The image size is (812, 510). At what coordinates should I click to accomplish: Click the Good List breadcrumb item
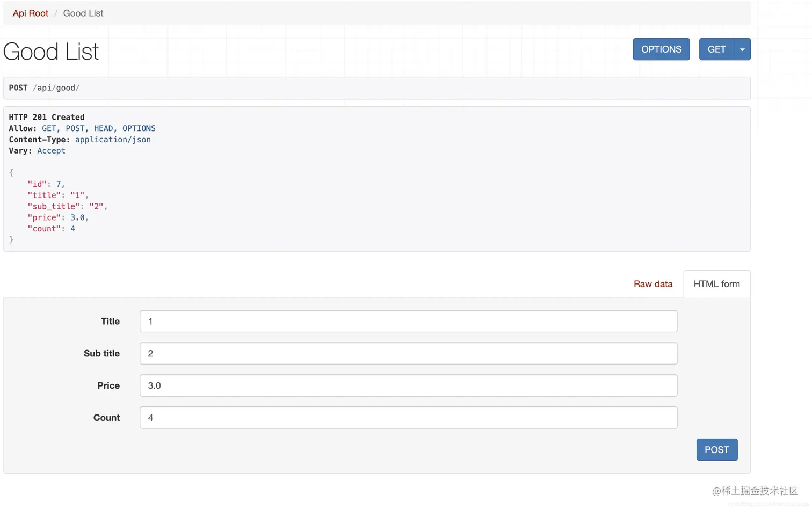pyautogui.click(x=83, y=13)
